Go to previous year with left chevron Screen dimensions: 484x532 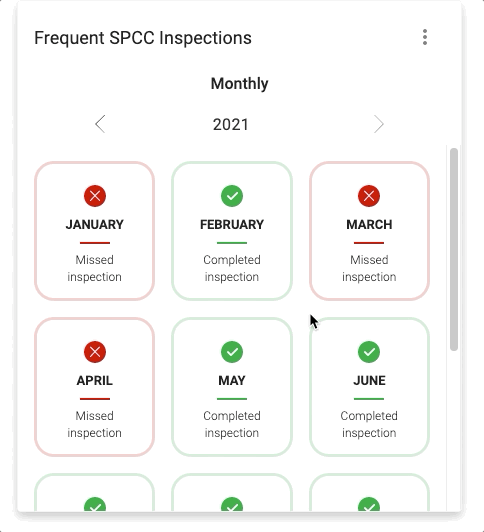tap(100, 124)
